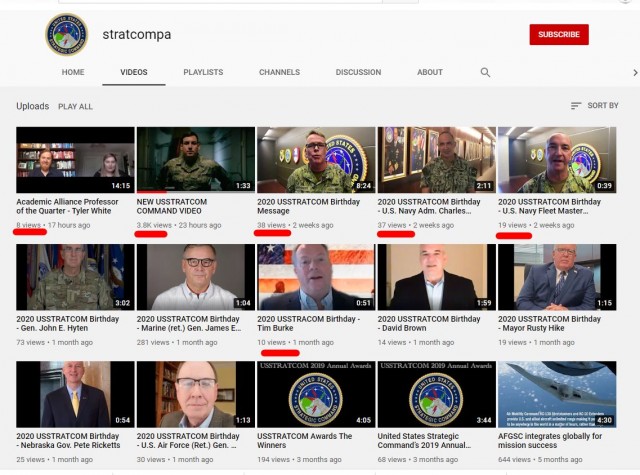
Task: Click title United States Strategic Command's 2019 Annual
Action: point(424,441)
